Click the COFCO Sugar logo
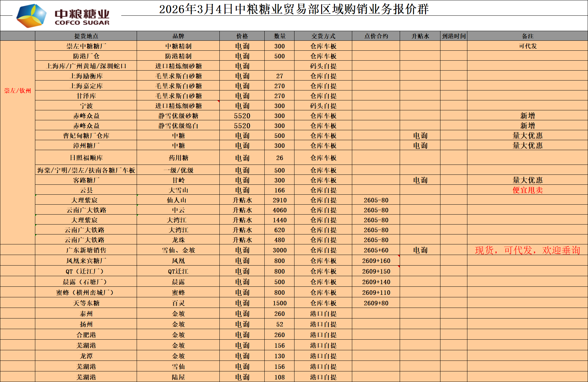 tap(63, 15)
